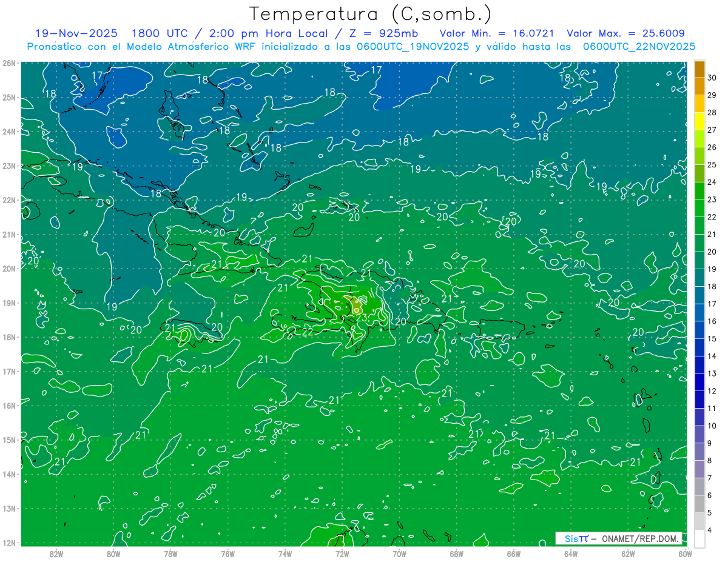Click the white bottom swatch below 4
The image size is (728, 562).
[x=699, y=538]
